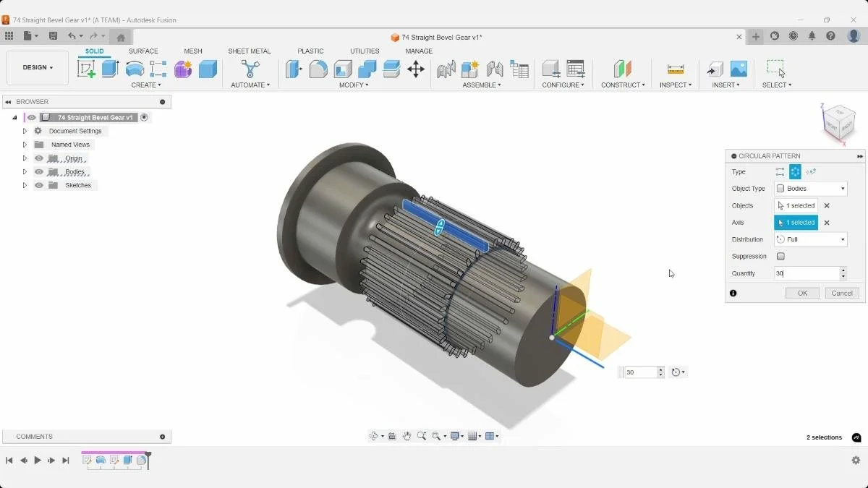The width and height of the screenshot is (868, 488).
Task: Click the As-Built Joint icon
Action: pyautogui.click(x=495, y=69)
